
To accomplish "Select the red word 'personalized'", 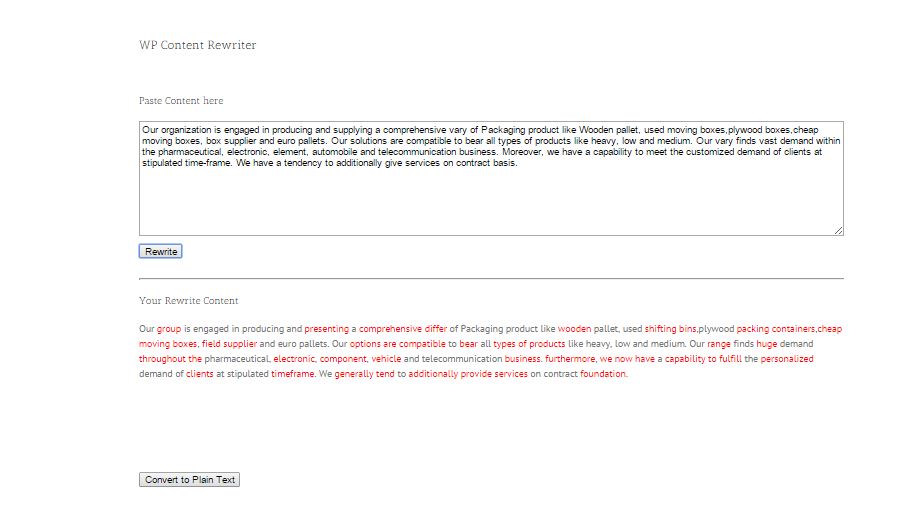I will click(x=787, y=359).
